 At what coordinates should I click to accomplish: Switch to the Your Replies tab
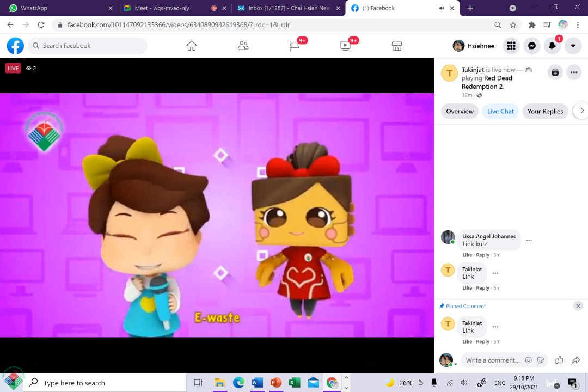point(545,111)
